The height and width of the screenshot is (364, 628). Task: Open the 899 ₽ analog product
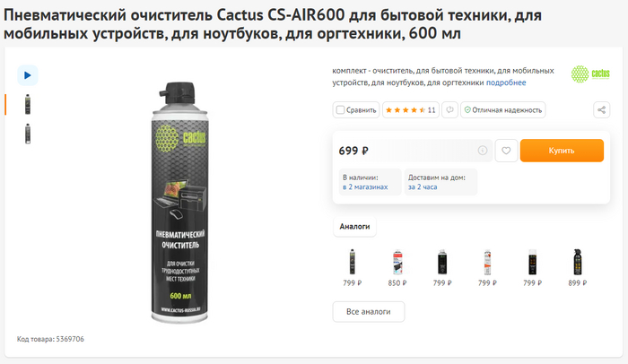coord(578,268)
